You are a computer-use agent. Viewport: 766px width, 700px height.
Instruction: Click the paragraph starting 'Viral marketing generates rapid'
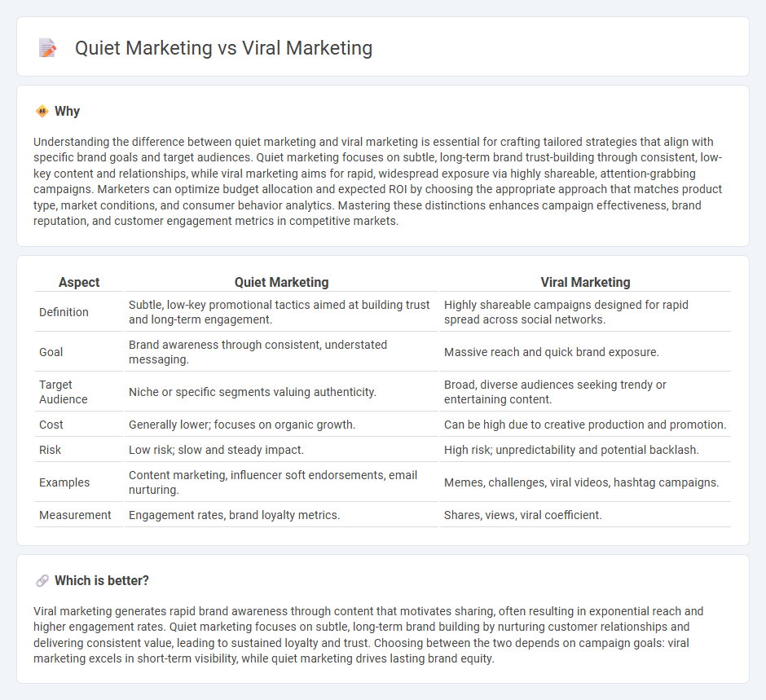[368, 635]
